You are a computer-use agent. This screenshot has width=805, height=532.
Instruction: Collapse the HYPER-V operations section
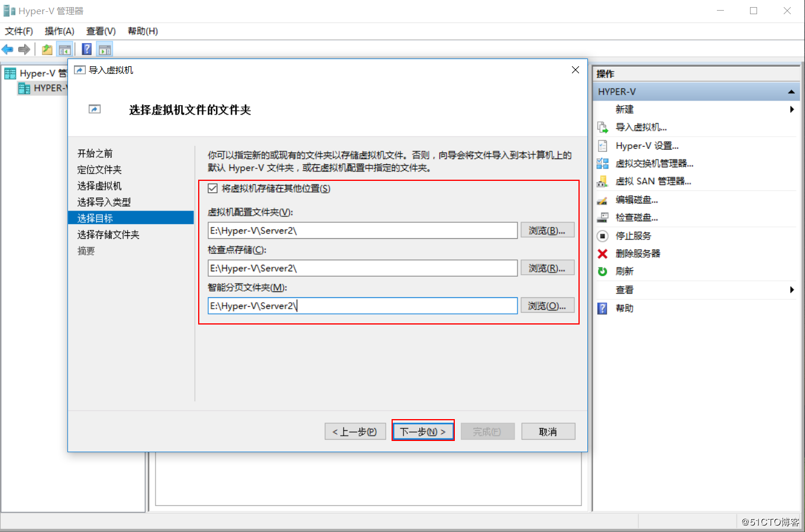point(791,91)
